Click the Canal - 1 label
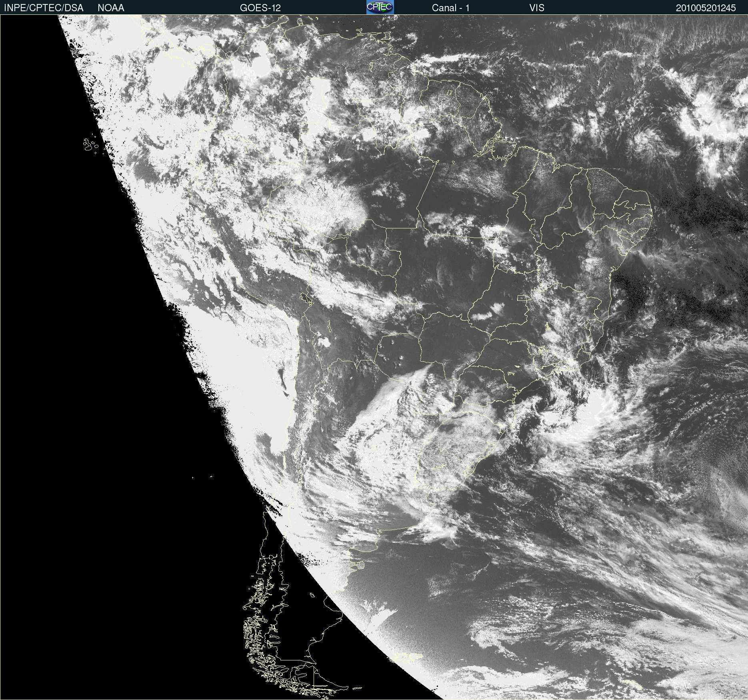This screenshot has height=700, width=748. (450, 8)
